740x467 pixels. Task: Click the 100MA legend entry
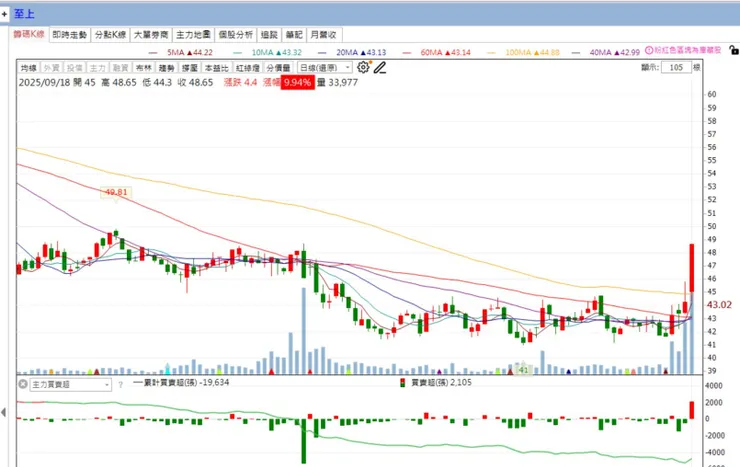[523, 52]
